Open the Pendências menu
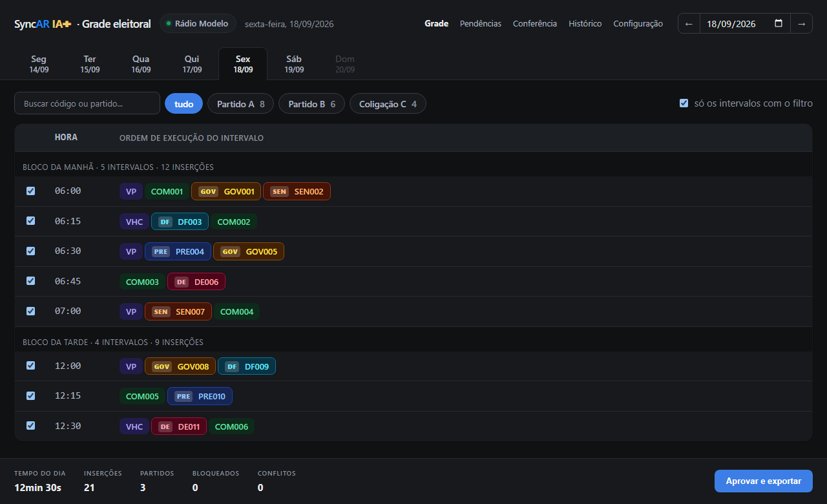The width and height of the screenshot is (827, 504). [x=480, y=23]
